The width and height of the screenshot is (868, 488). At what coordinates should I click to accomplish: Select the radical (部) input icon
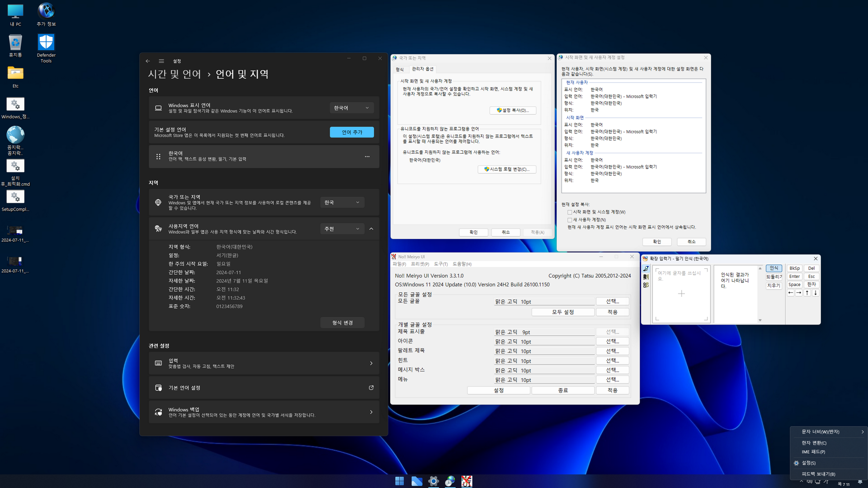tap(646, 285)
